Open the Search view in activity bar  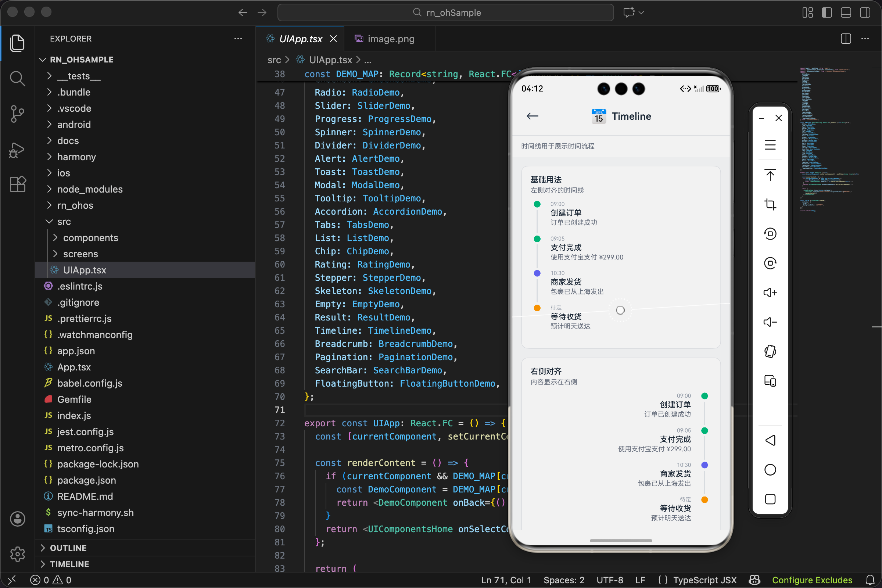click(x=17, y=79)
